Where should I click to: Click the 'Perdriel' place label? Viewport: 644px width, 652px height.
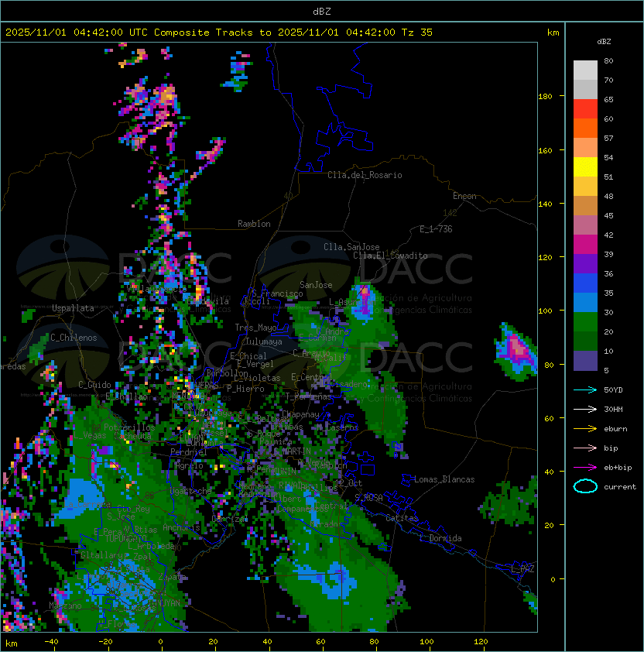pyautogui.click(x=189, y=452)
